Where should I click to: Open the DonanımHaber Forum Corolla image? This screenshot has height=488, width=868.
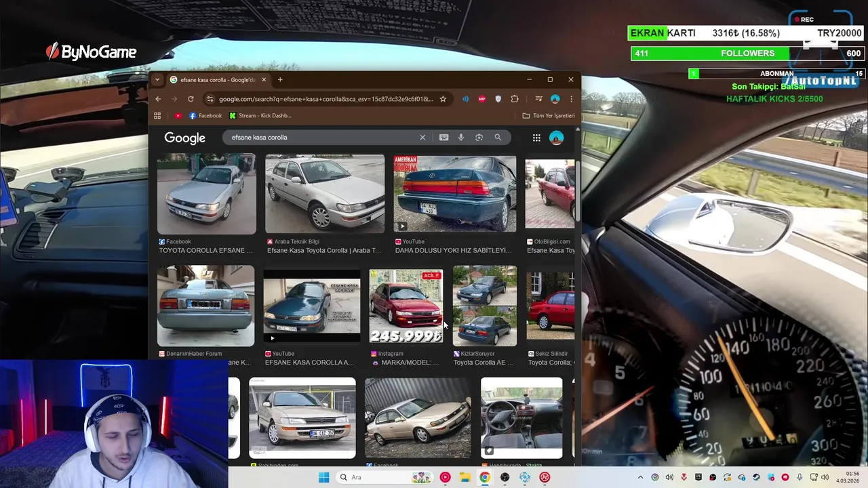pos(206,306)
